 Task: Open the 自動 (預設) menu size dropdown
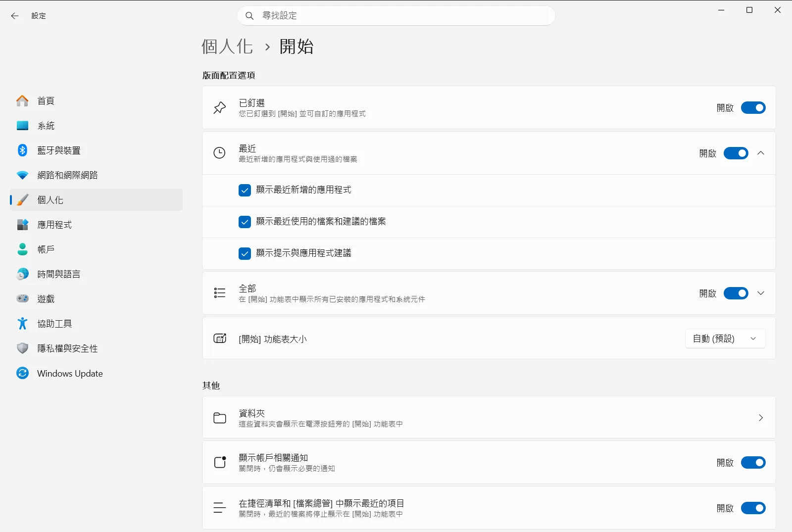coord(725,339)
